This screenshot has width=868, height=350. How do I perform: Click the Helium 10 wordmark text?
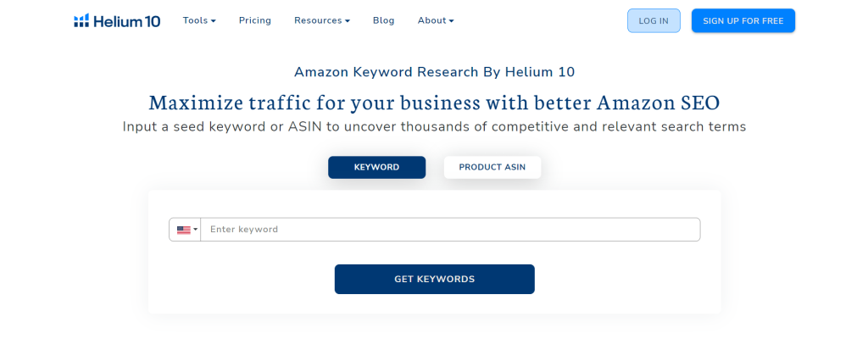127,21
